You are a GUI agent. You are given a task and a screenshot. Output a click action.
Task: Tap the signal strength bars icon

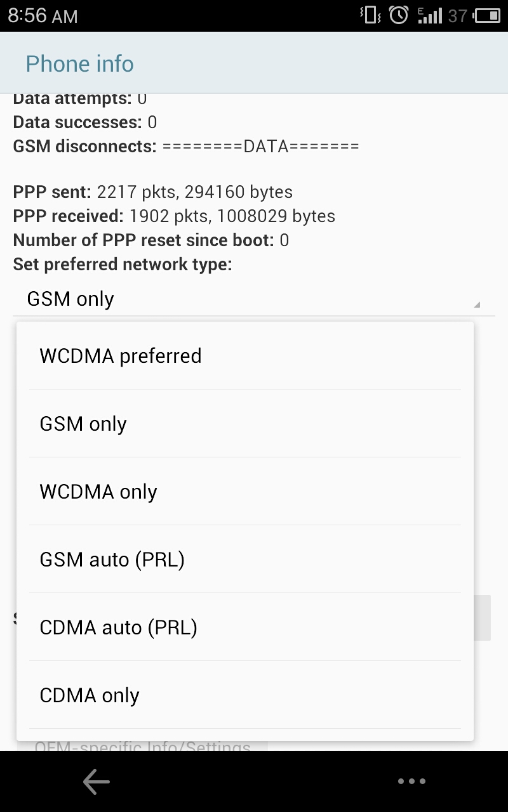coord(430,15)
